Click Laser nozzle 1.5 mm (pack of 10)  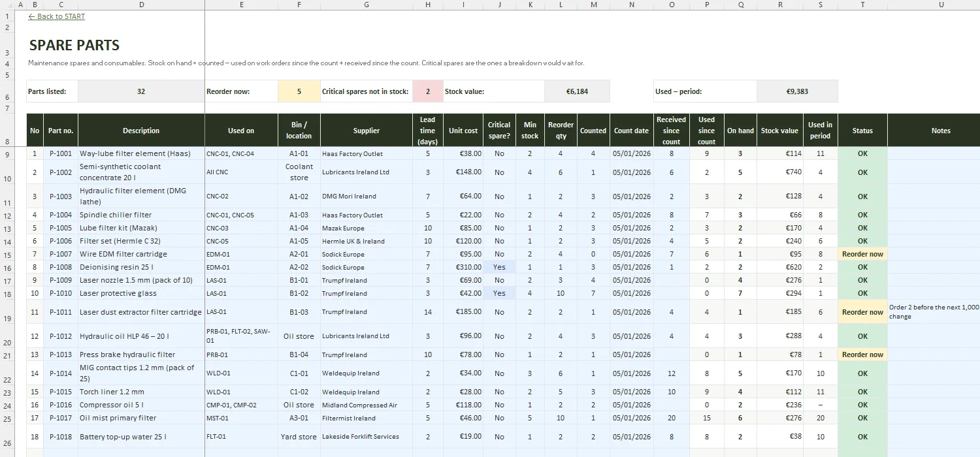click(141, 280)
